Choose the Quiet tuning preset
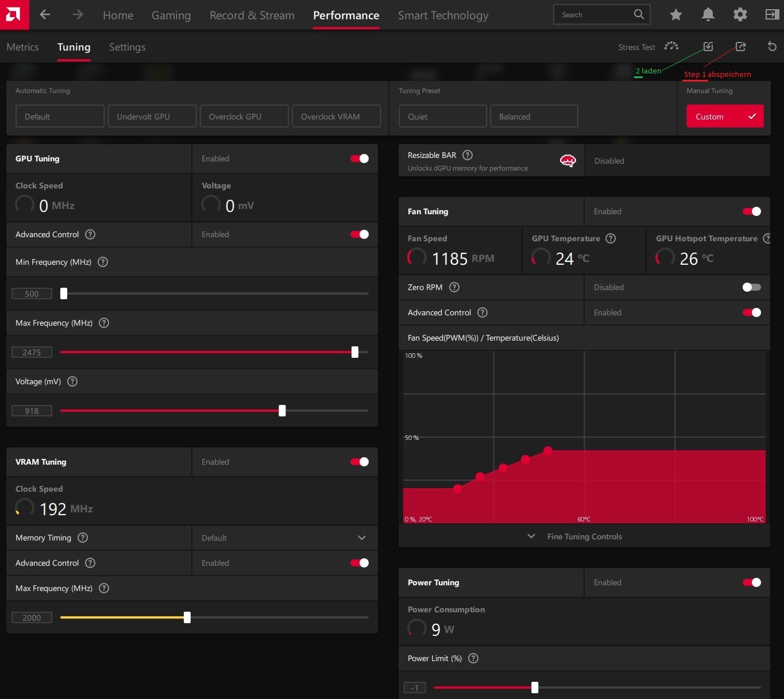The width and height of the screenshot is (784, 699). point(443,116)
